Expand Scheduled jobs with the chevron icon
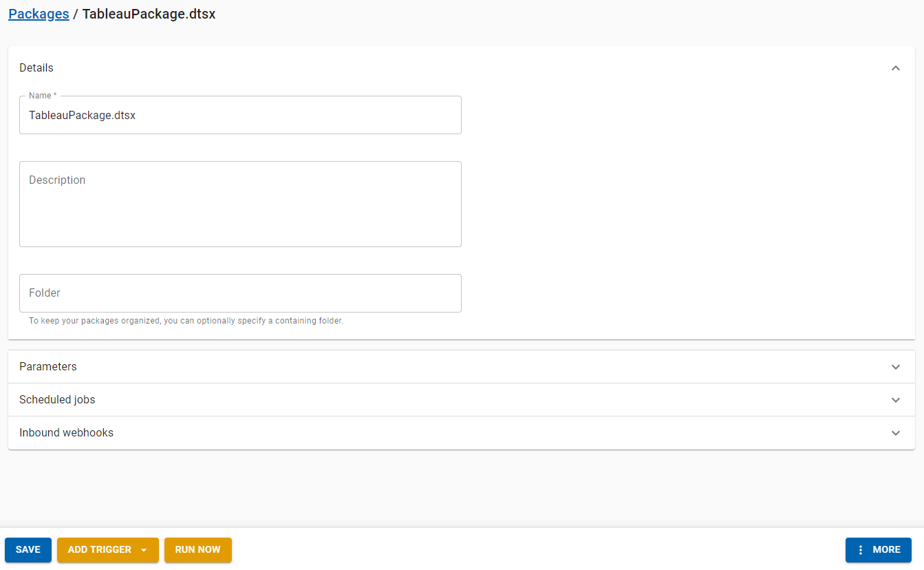 [895, 400]
